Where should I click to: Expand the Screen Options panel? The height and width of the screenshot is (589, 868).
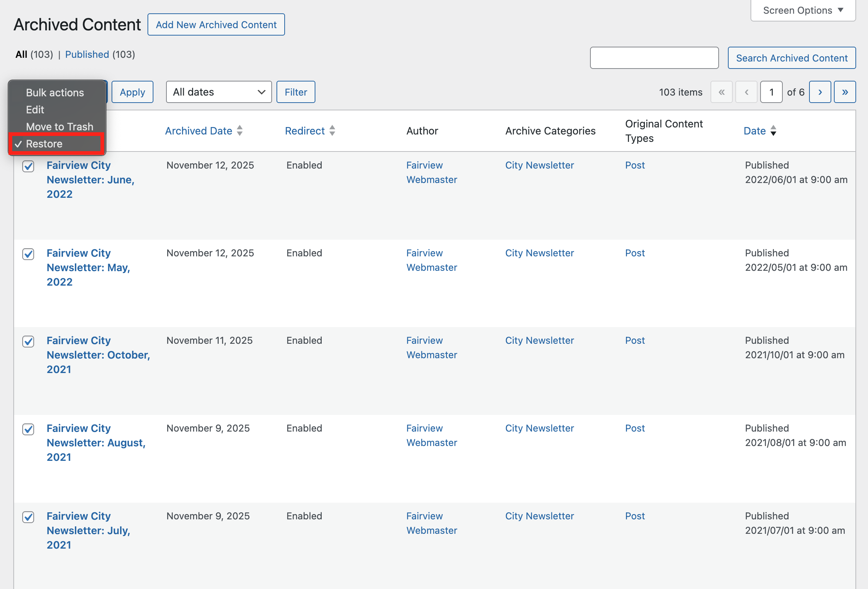click(802, 10)
